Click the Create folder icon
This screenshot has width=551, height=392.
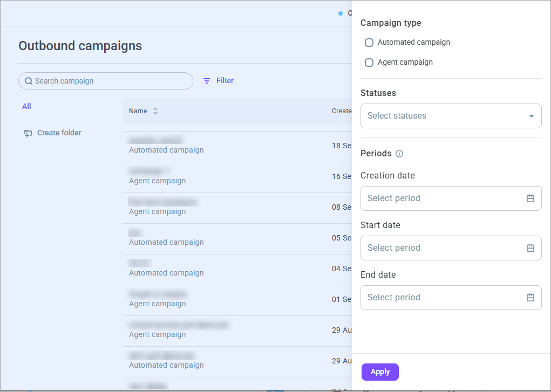[28, 133]
